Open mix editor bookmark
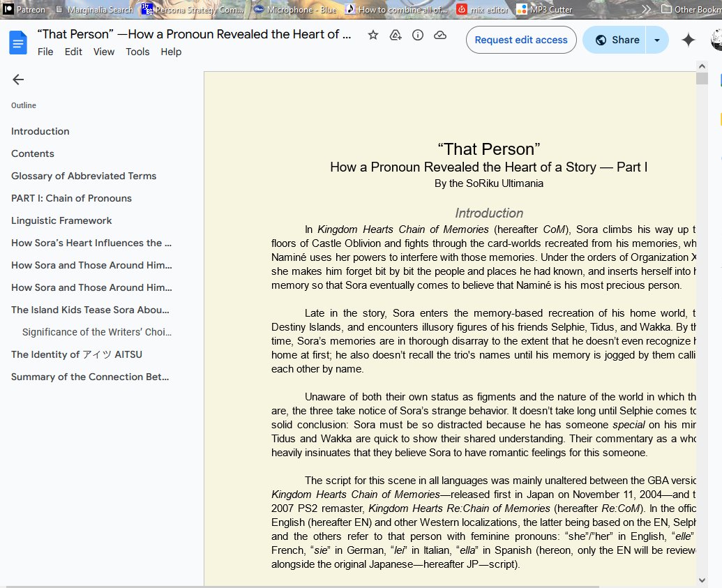Viewport: 722px width, 588px height. tap(483, 9)
